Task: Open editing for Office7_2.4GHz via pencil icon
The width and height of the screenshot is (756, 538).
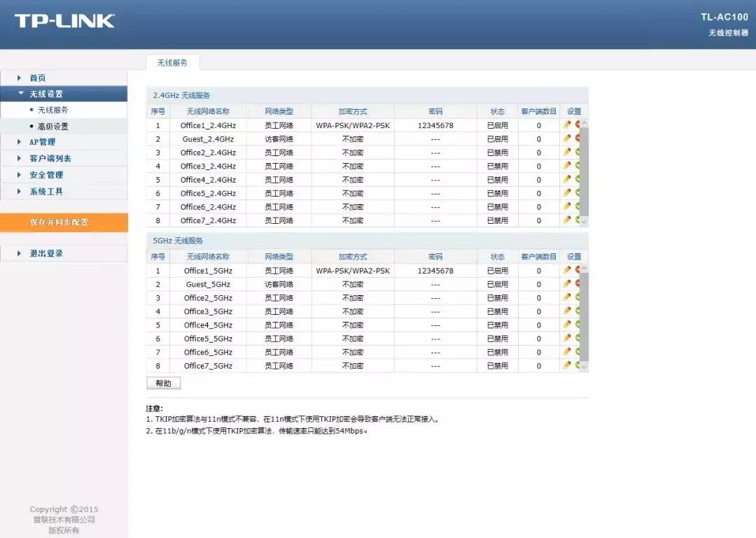Action: pos(568,220)
